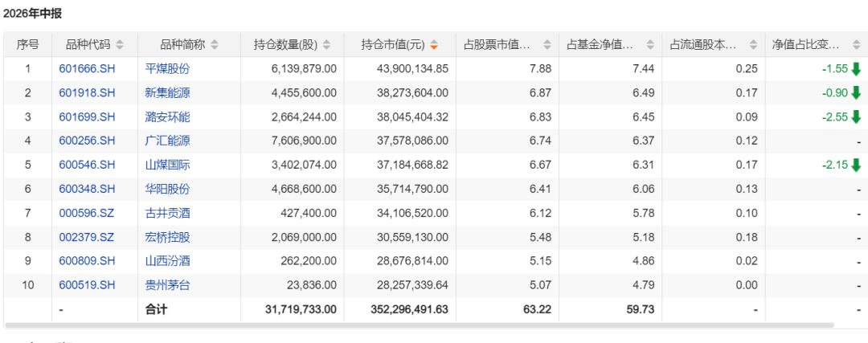Open 山西汾酒 stock name link
Viewport: 868px width, 343px height.
pyautogui.click(x=167, y=261)
